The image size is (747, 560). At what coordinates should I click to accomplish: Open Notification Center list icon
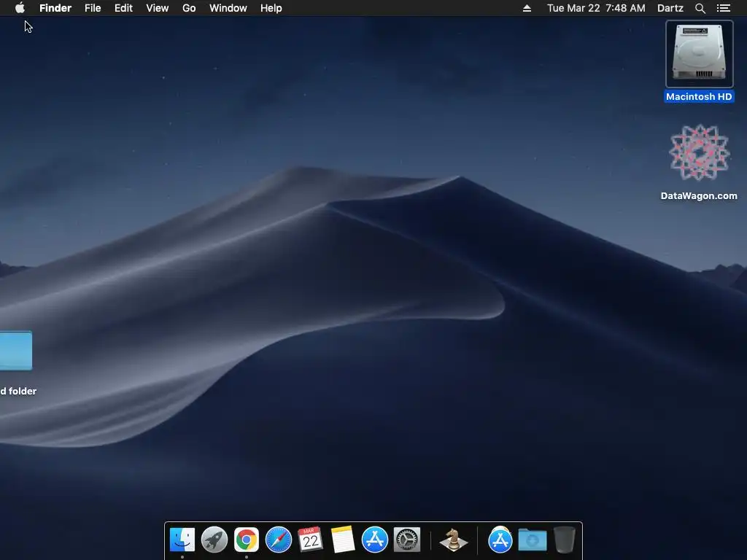tap(724, 8)
